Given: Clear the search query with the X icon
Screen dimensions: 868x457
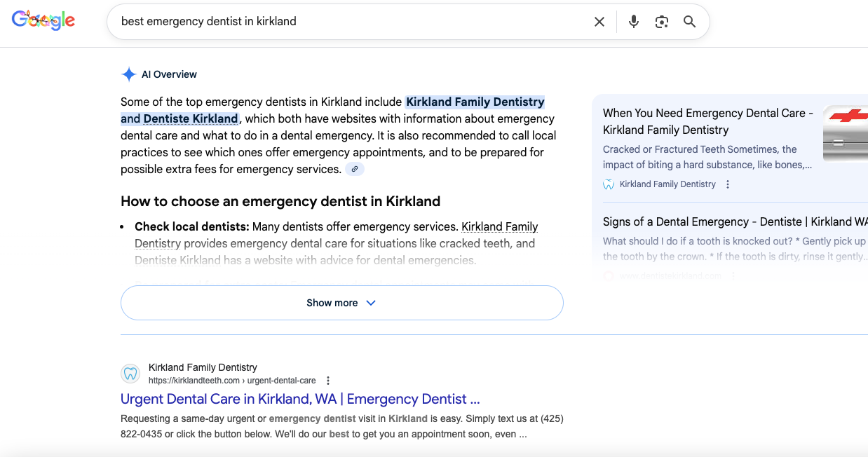Looking at the screenshot, I should click(599, 22).
